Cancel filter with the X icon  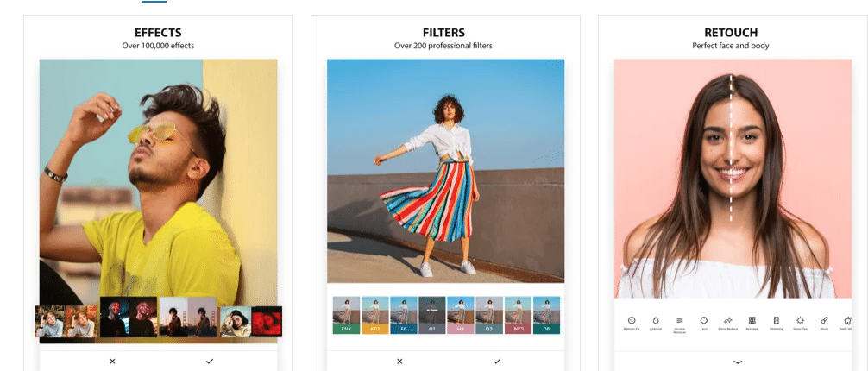(399, 361)
